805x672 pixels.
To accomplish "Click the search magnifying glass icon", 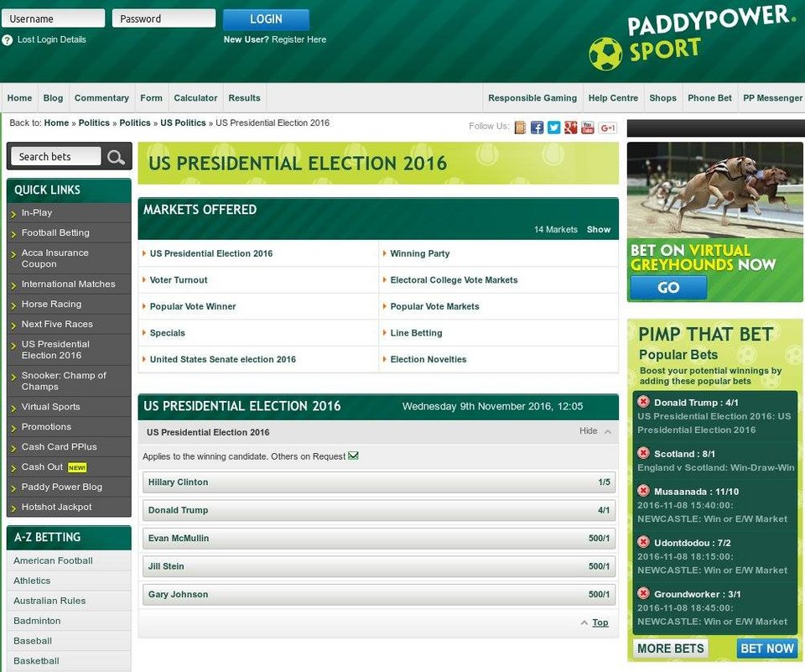I will pyautogui.click(x=116, y=157).
